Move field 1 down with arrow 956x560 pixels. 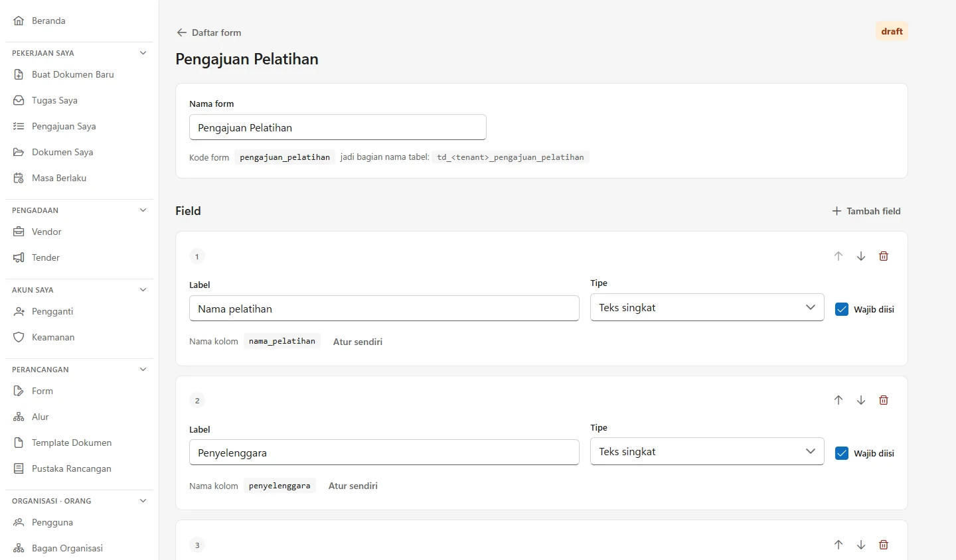click(x=861, y=256)
